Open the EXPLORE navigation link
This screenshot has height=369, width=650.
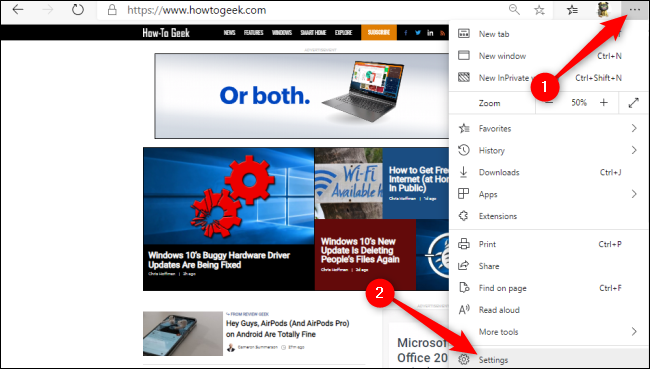coord(343,33)
